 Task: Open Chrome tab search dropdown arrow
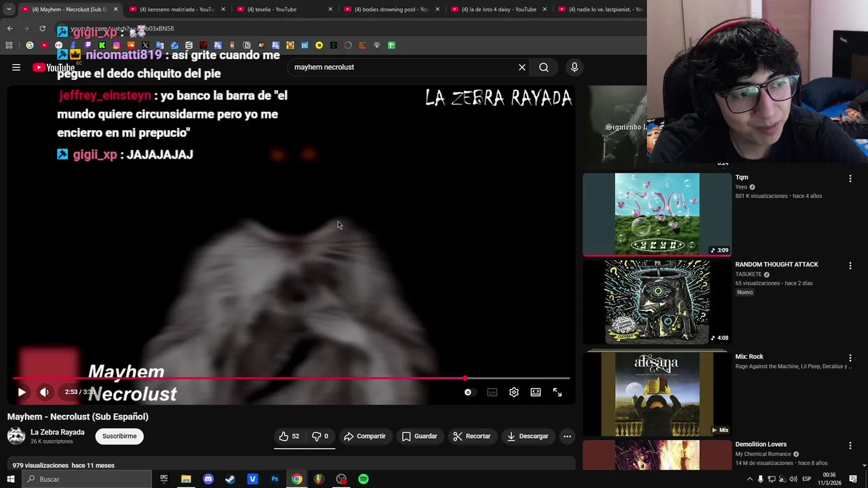coord(9,9)
